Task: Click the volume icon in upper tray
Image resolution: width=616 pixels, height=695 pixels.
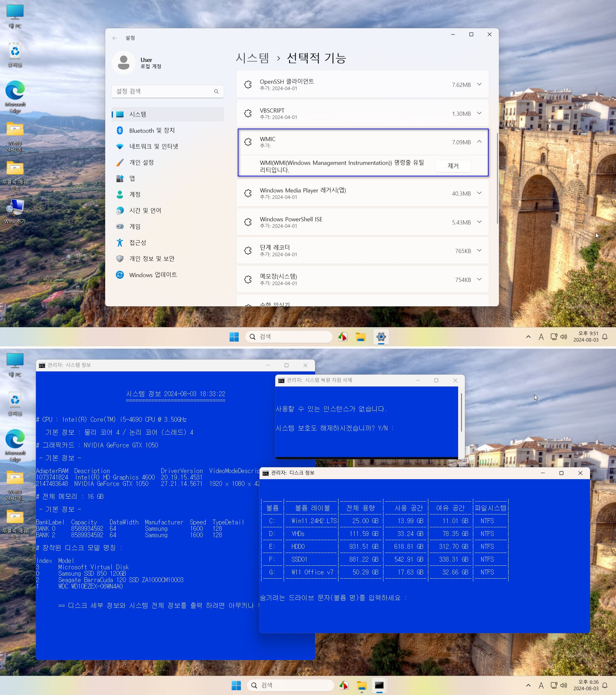Action: 564,337
